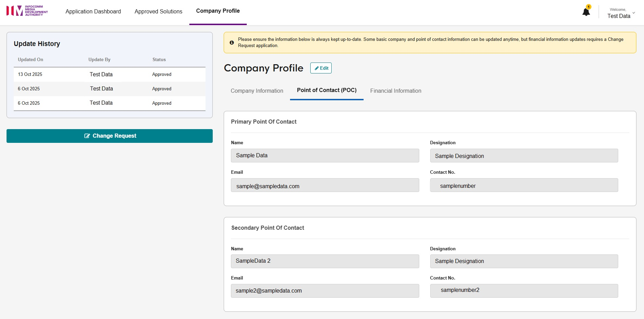Switch to the Financial Information tab
Image resolution: width=644 pixels, height=319 pixels.
coord(396,91)
